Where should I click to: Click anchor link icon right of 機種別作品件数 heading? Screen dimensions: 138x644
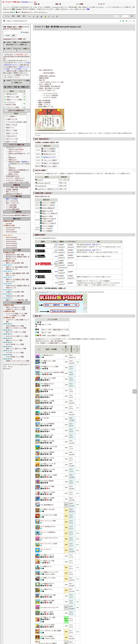pyautogui.click(x=133, y=235)
